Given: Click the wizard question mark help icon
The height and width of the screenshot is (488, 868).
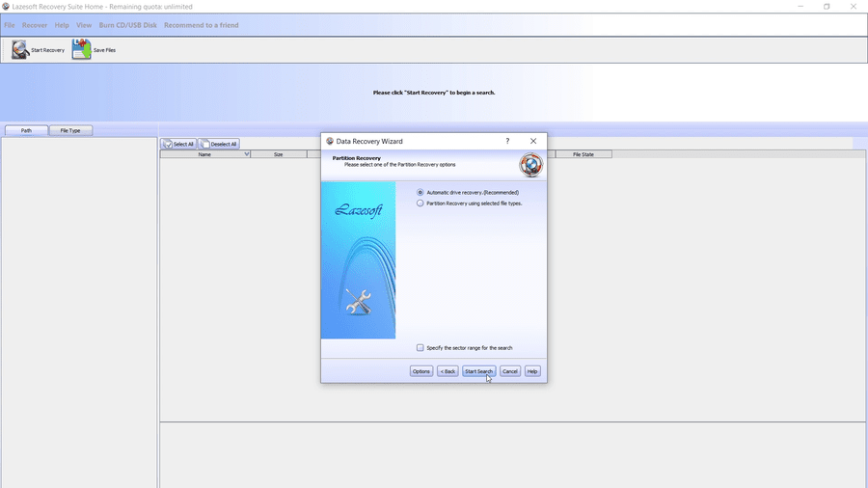Looking at the screenshot, I should tap(507, 141).
